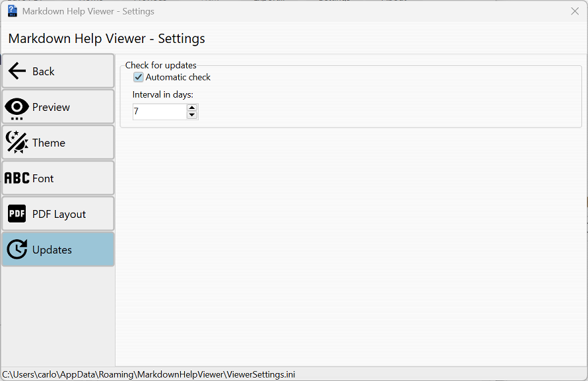Click the app icon in title bar
The width and height of the screenshot is (588, 381).
click(x=12, y=11)
